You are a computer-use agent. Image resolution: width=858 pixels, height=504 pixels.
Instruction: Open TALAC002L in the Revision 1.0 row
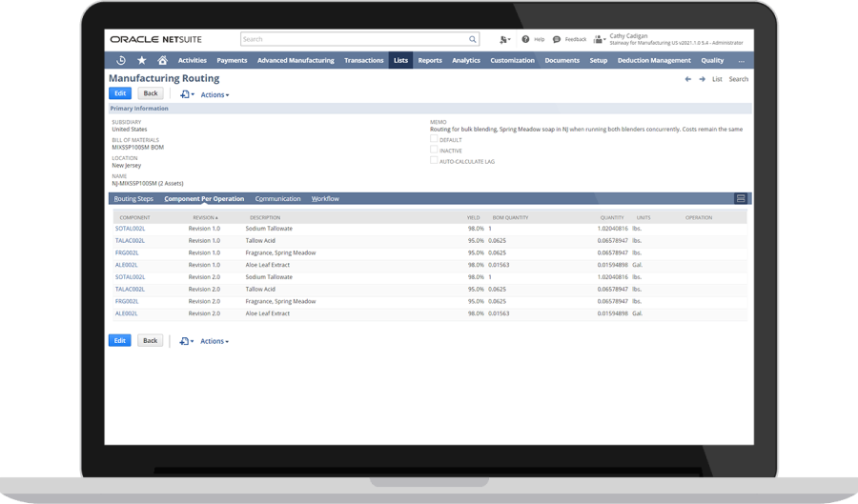tap(131, 240)
